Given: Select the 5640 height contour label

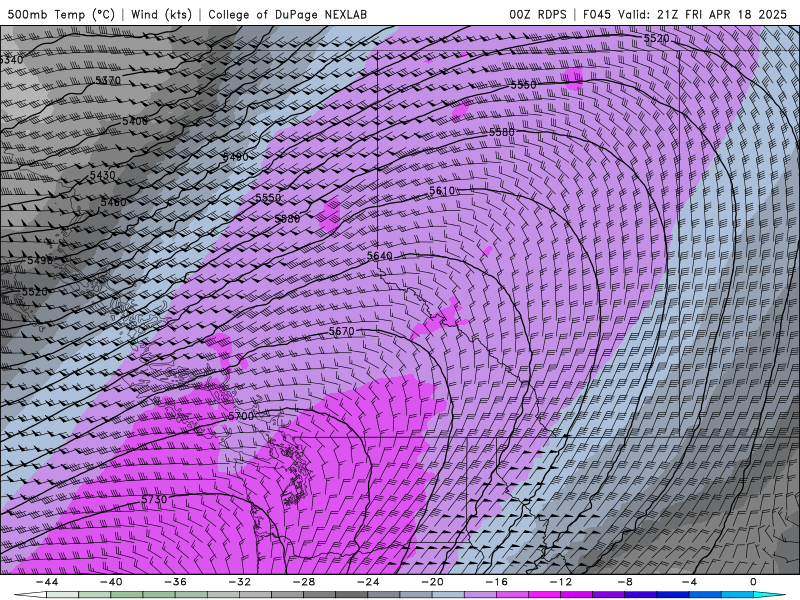Looking at the screenshot, I should (x=380, y=256).
